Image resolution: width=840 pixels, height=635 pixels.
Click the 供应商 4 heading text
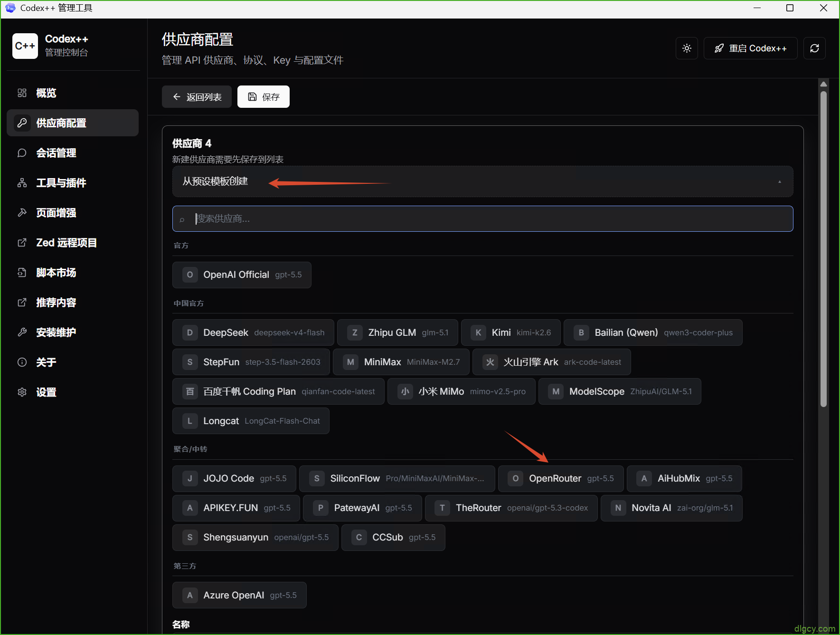coord(192,143)
